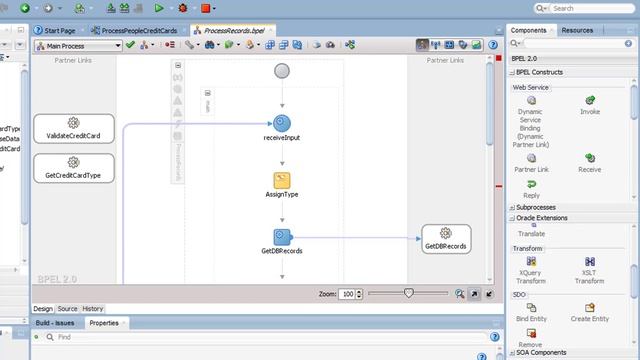640x360 pixels.
Task: Collapse the Oracle Extensions section
Action: tap(512, 218)
